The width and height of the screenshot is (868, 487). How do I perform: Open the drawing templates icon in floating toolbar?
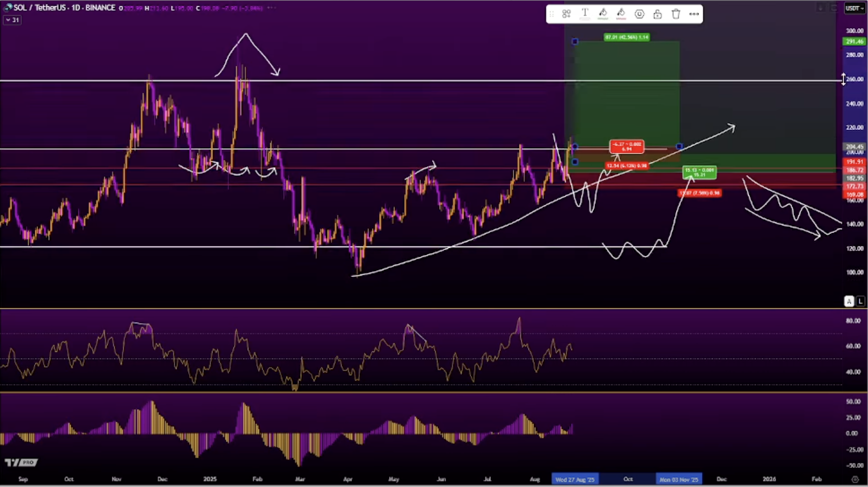[x=566, y=14]
